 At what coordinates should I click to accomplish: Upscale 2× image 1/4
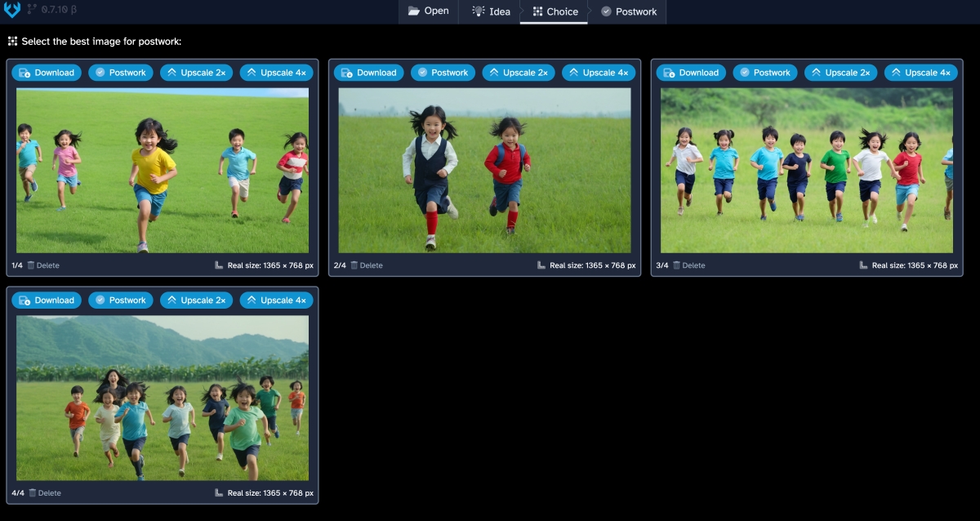tap(196, 73)
